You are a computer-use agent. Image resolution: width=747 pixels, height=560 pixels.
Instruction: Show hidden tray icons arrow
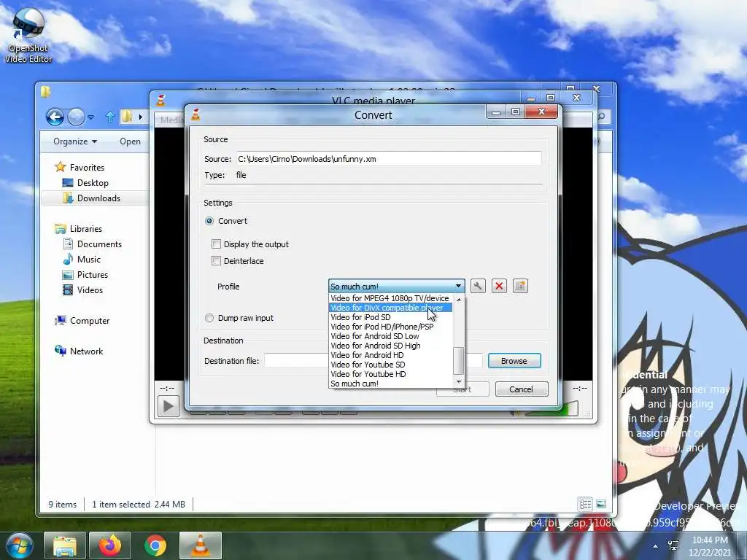656,546
